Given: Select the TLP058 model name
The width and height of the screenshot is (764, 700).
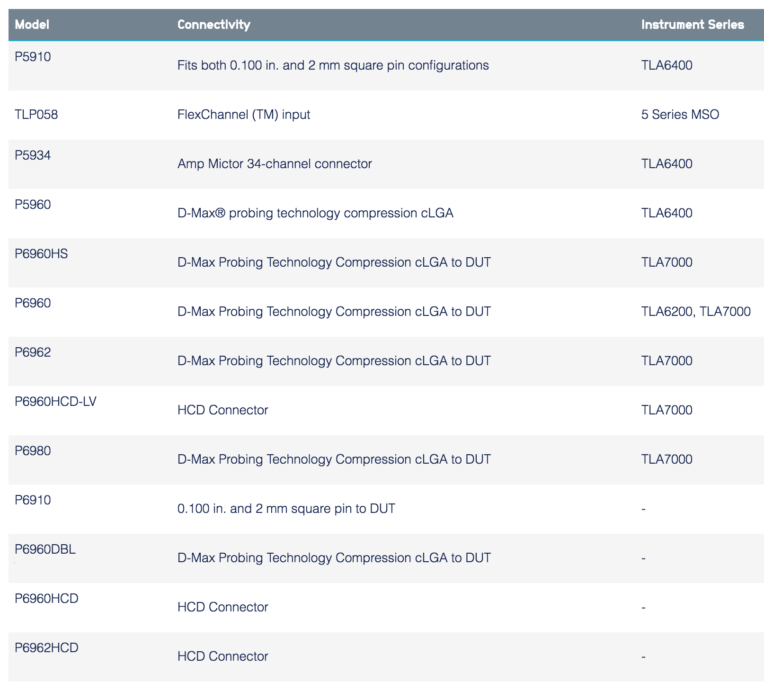Looking at the screenshot, I should pos(36,115).
